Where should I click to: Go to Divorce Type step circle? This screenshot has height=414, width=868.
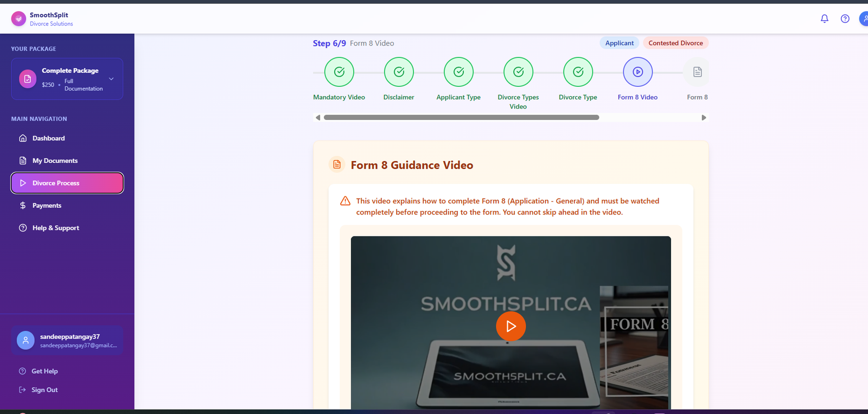(578, 72)
